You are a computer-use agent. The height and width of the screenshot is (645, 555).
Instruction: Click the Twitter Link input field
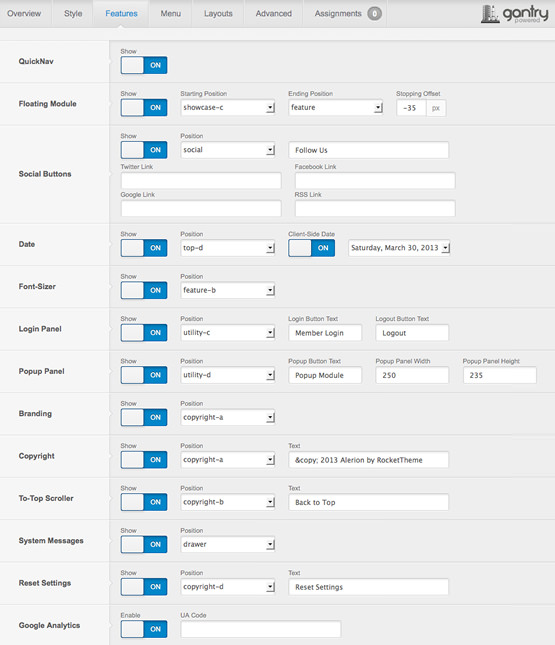pos(201,181)
